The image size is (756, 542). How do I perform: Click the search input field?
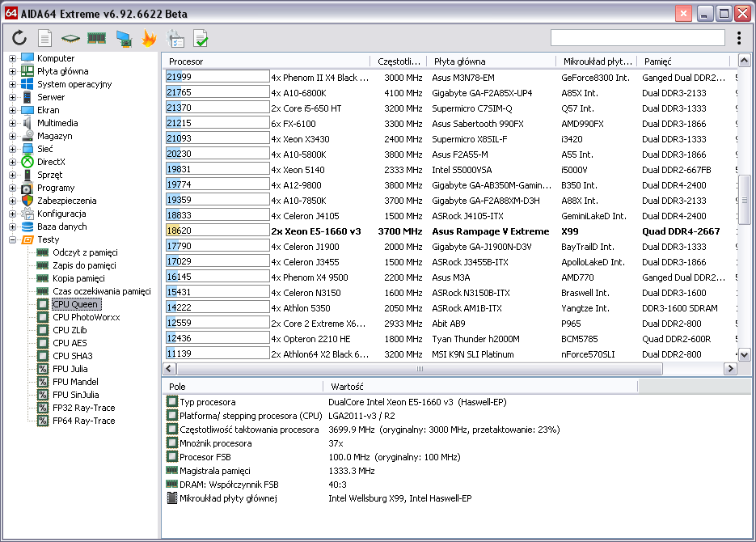coord(637,38)
